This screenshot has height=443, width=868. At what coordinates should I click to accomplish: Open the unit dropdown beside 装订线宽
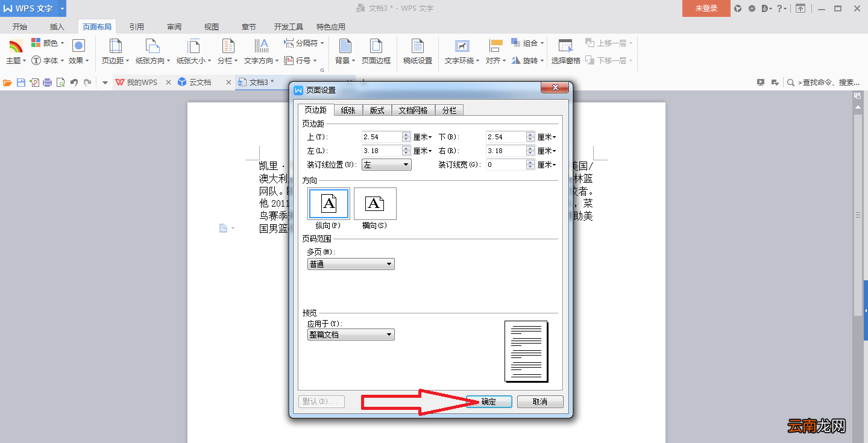point(547,165)
